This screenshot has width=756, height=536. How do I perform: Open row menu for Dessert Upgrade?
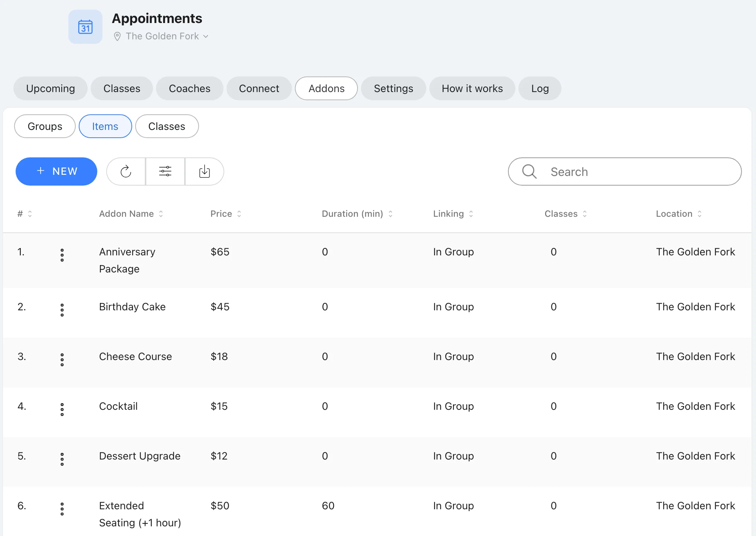coord(62,459)
